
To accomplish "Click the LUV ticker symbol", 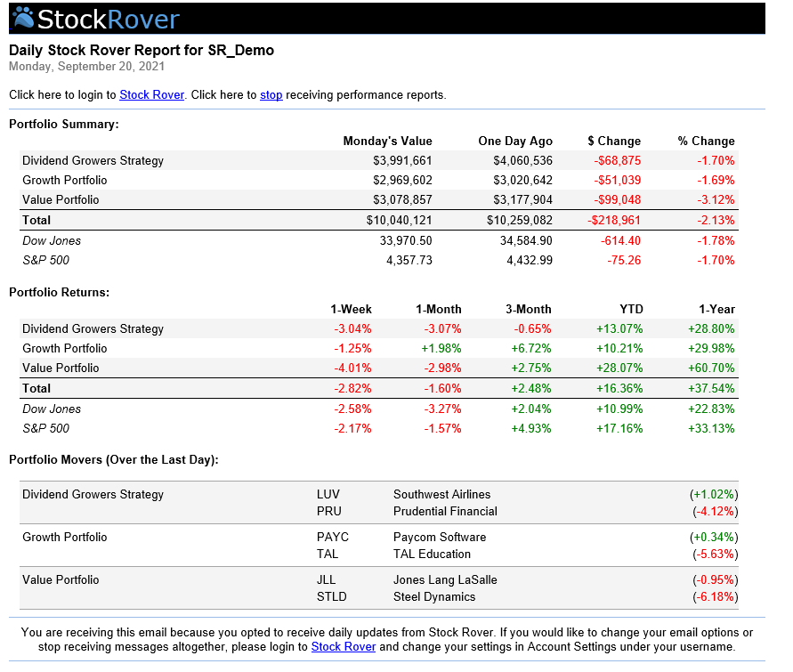I will click(x=328, y=494).
